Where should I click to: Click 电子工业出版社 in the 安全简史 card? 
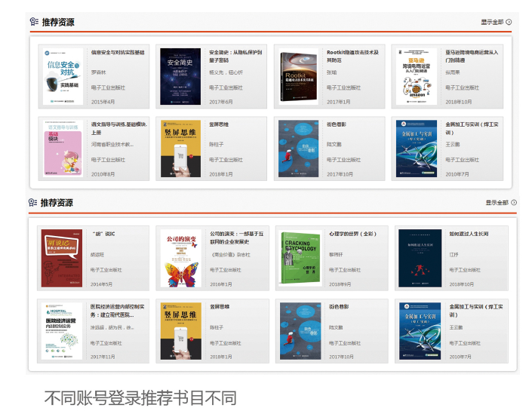[226, 87]
